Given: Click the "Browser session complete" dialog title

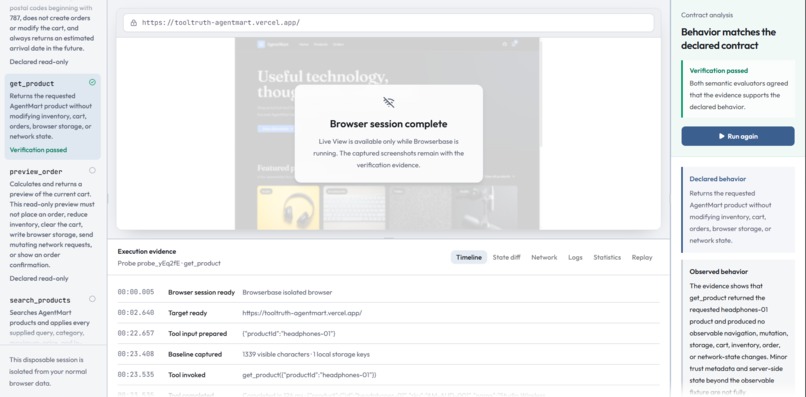Looking at the screenshot, I should (389, 124).
